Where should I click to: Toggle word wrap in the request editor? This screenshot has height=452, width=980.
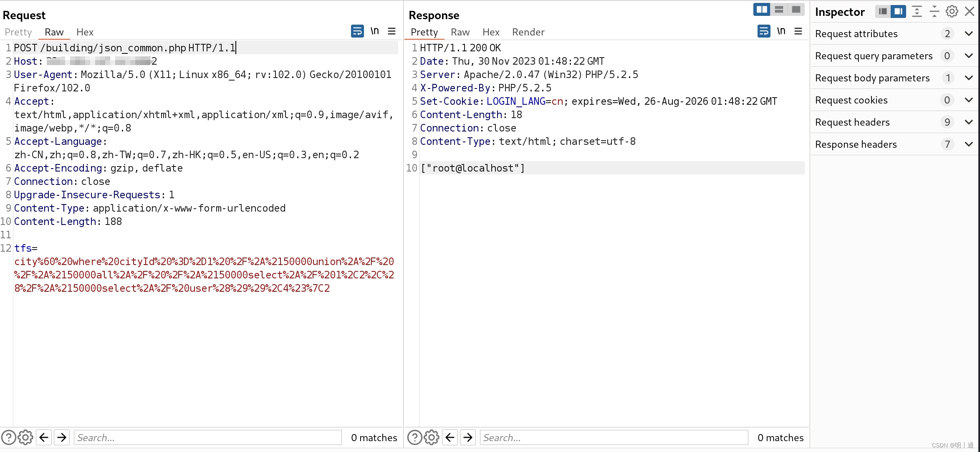[357, 31]
